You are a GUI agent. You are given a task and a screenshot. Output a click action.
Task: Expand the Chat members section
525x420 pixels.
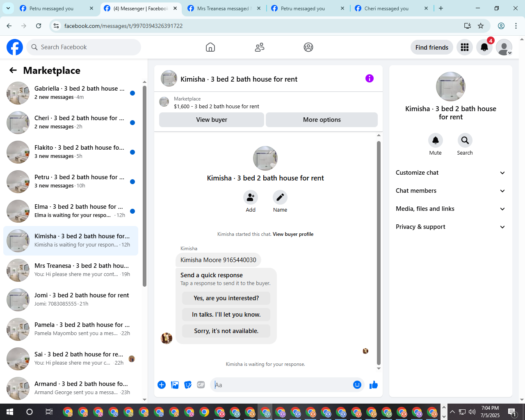tap(451, 191)
